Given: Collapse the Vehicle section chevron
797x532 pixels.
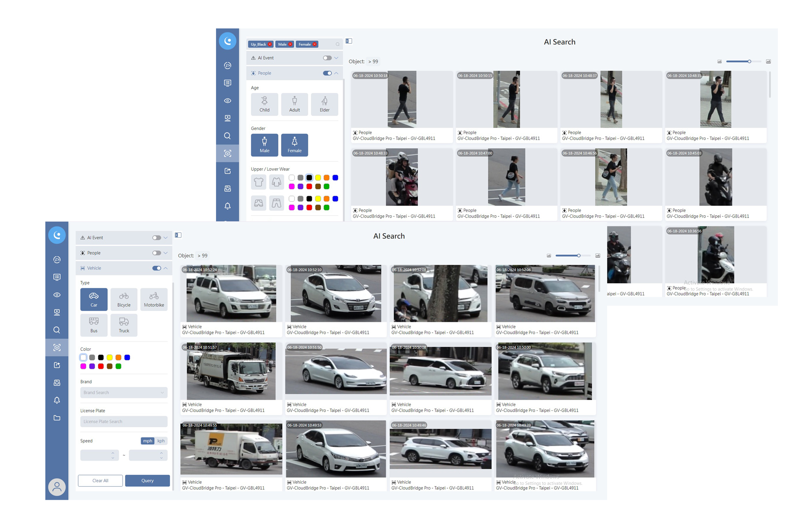Looking at the screenshot, I should (x=166, y=268).
